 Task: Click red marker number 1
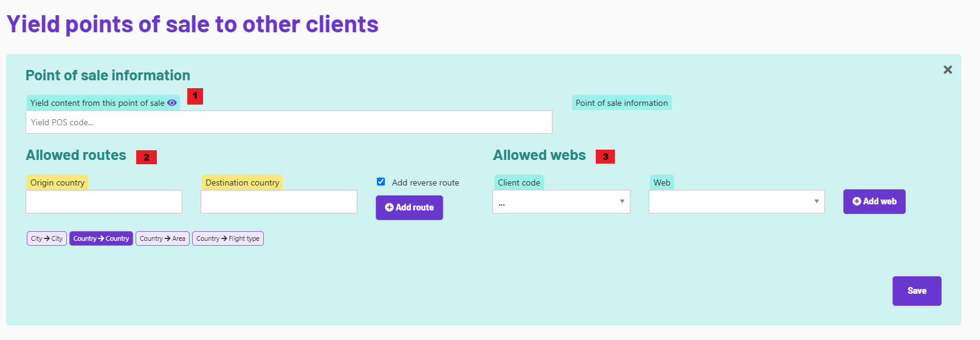point(195,96)
